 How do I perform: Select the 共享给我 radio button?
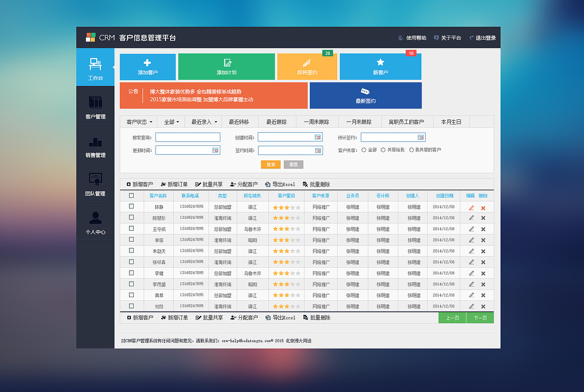[383, 150]
